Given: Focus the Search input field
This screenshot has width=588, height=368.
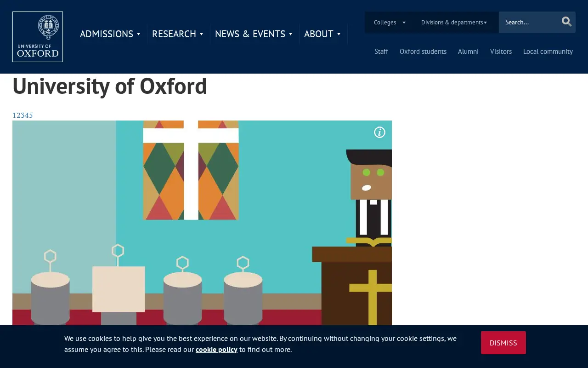Looking at the screenshot, I should tap(529, 22).
